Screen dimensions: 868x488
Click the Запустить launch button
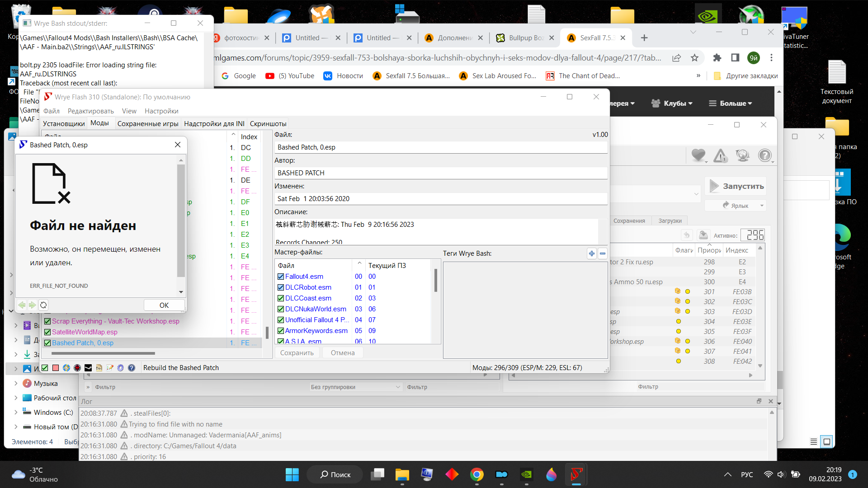[x=736, y=186]
